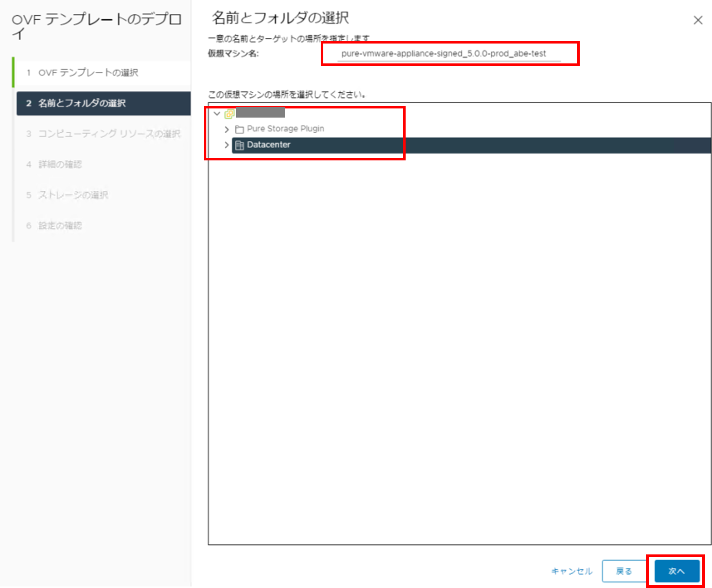Close the OVF deploy dialog with X
The image size is (712, 588).
click(698, 20)
